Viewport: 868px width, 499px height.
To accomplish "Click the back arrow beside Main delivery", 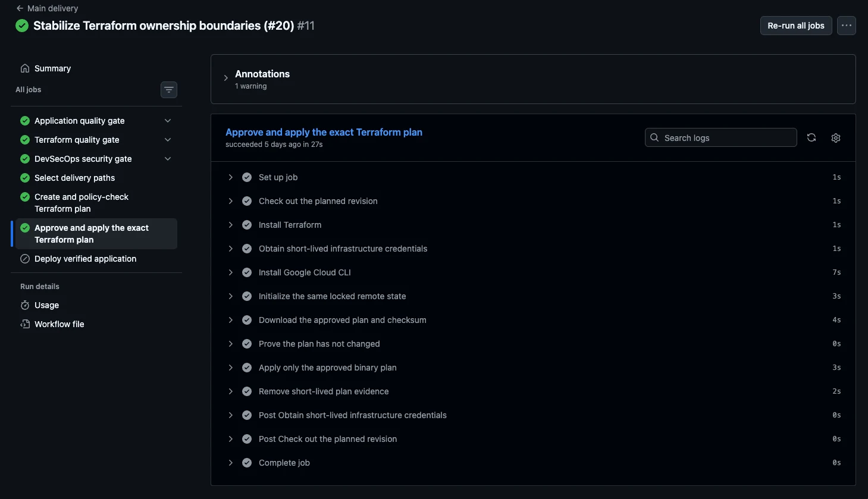I will point(20,8).
